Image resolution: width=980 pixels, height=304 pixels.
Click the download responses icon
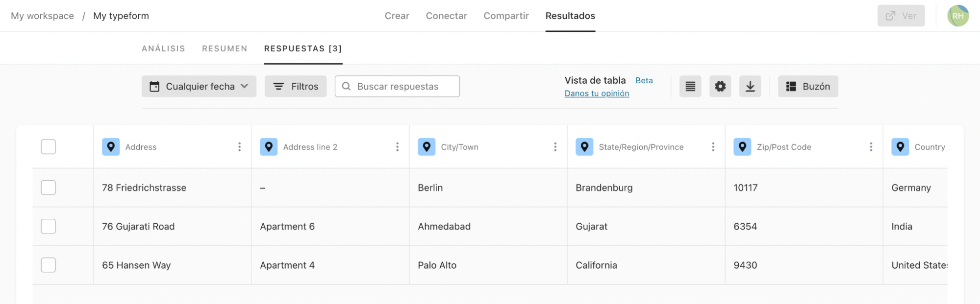tap(750, 87)
